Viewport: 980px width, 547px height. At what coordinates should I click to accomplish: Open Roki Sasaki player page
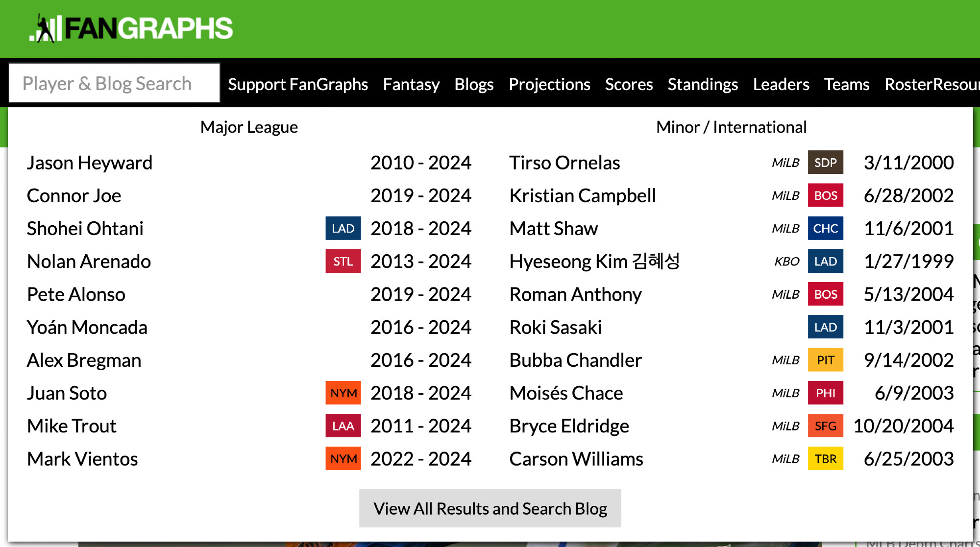pyautogui.click(x=556, y=327)
